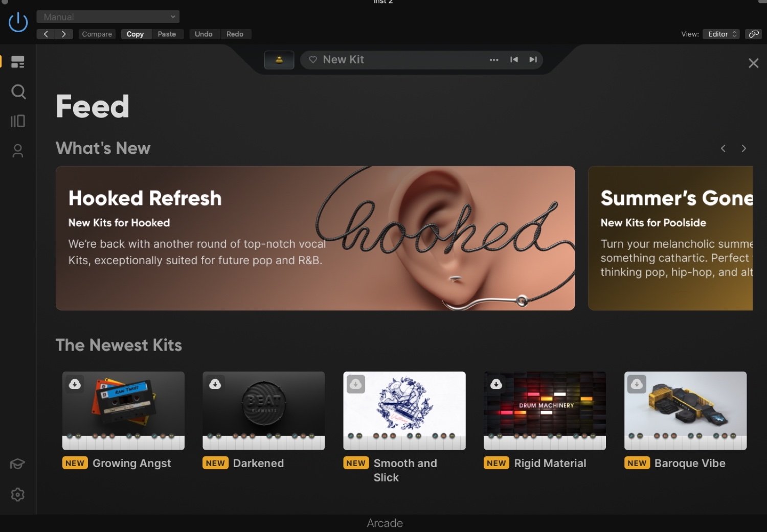Viewport: 767px width, 532px height.
Task: Open the library collections icon in sidebar
Action: (x=18, y=121)
